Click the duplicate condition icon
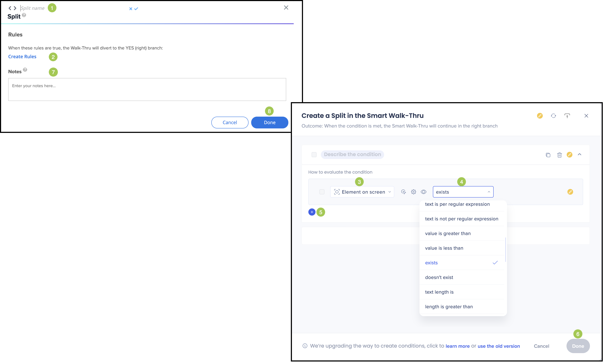The width and height of the screenshot is (606, 364). click(548, 155)
